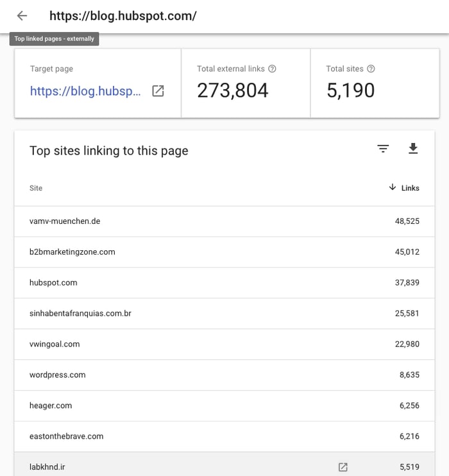Image resolution: width=449 pixels, height=476 pixels.
Task: Open target page in new tab icon
Action: click(158, 91)
